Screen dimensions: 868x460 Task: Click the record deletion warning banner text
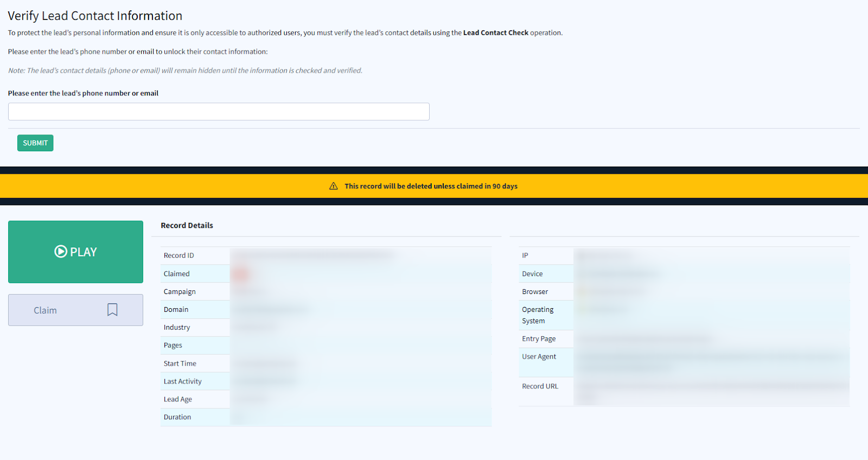pyautogui.click(x=431, y=186)
